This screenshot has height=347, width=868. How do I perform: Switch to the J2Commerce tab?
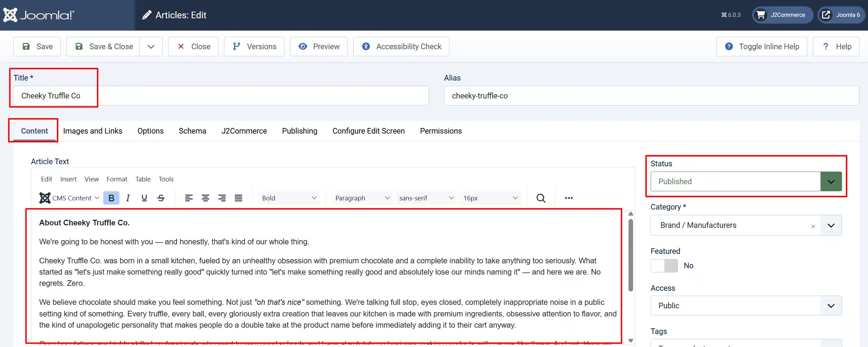pyautogui.click(x=244, y=131)
